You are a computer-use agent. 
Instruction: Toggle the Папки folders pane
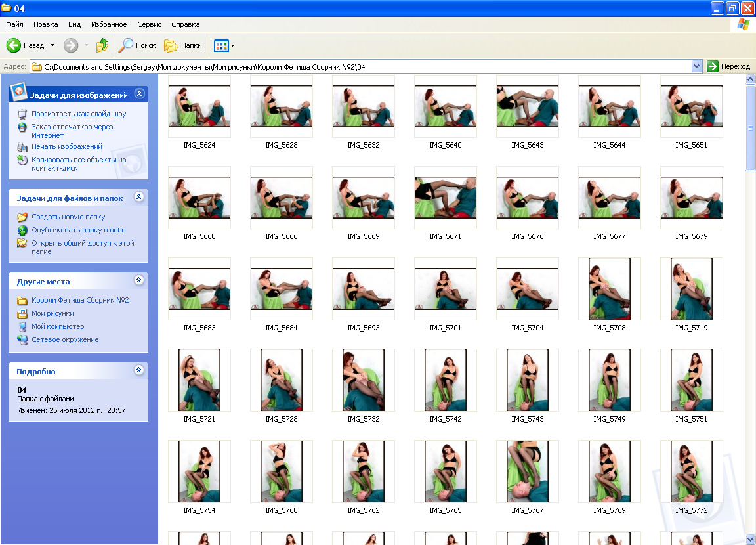tap(183, 45)
